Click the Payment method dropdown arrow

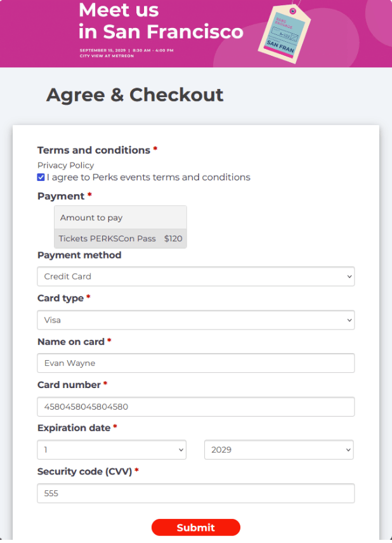[350, 276]
